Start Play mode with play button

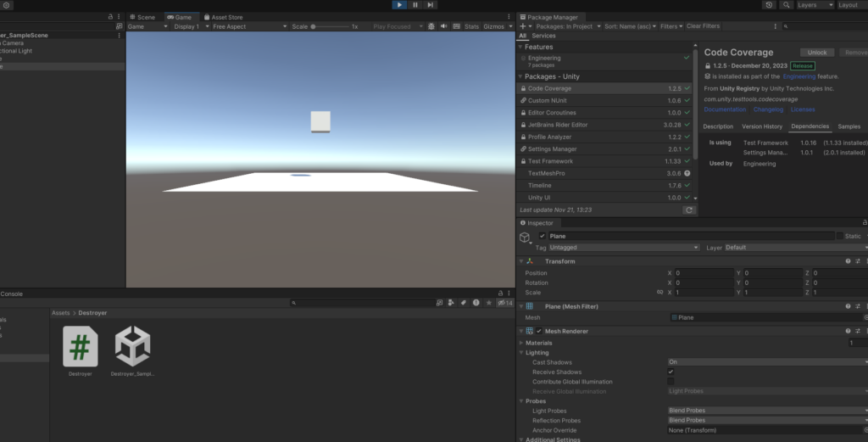coord(399,5)
